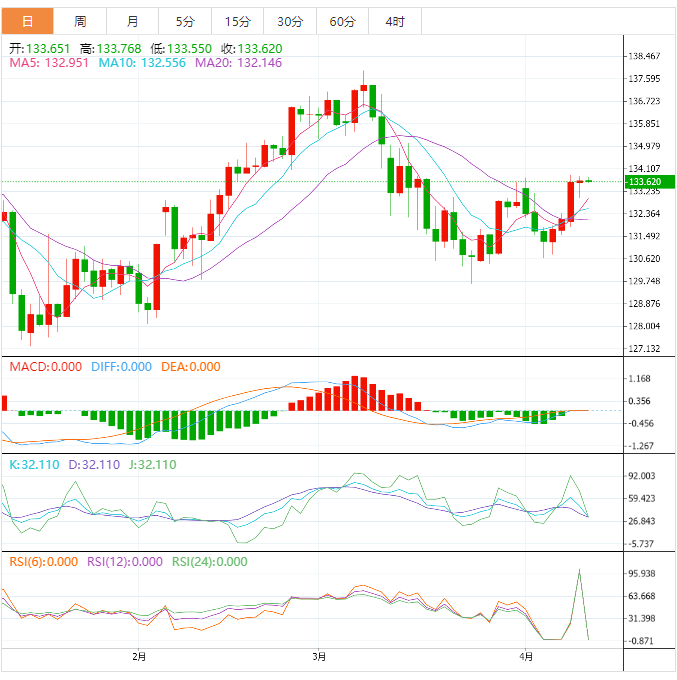Viewport: 677px width, 680px height.
Task: Switch to the 日 daily timeframe tab
Action: pyautogui.click(x=28, y=21)
